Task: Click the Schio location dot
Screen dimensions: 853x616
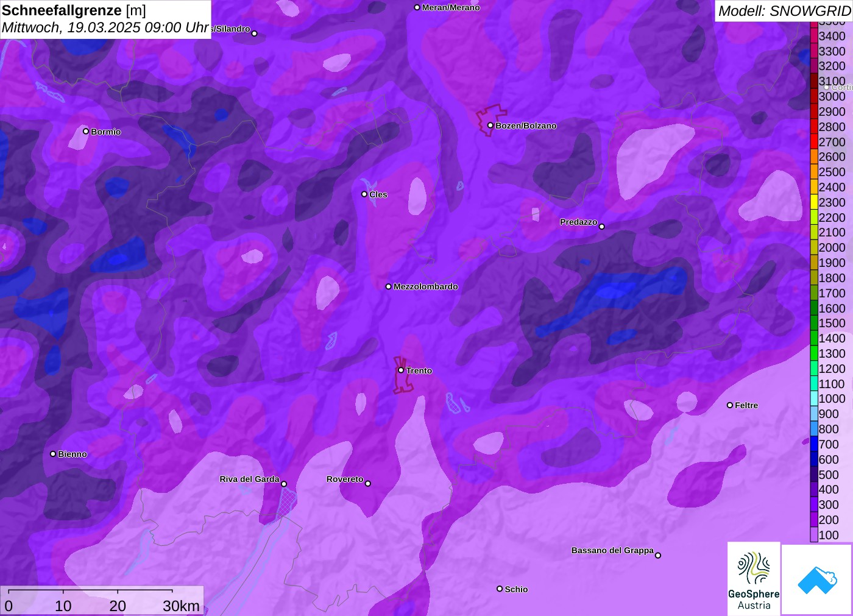Action: 500,589
